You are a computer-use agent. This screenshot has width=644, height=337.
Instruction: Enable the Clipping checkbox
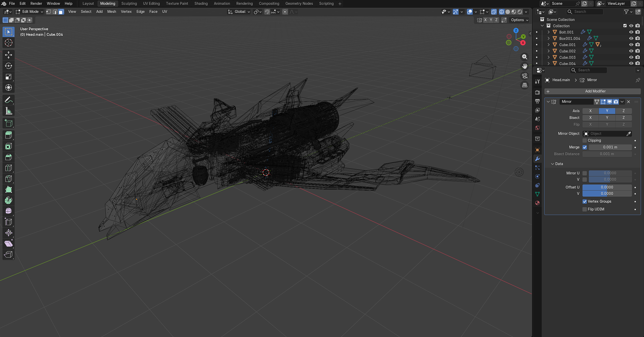(x=585, y=141)
